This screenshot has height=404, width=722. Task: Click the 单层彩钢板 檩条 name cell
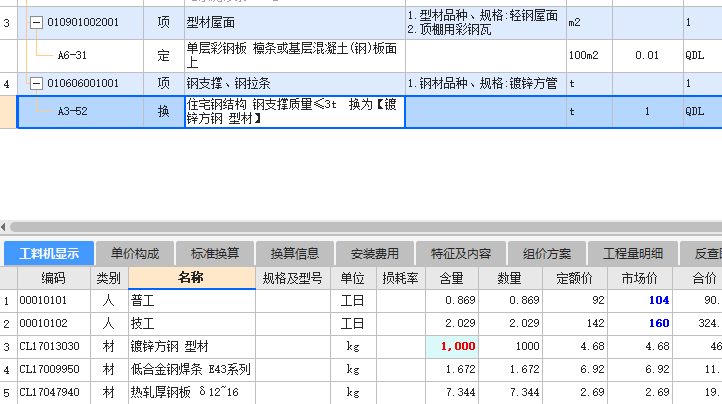coord(295,55)
